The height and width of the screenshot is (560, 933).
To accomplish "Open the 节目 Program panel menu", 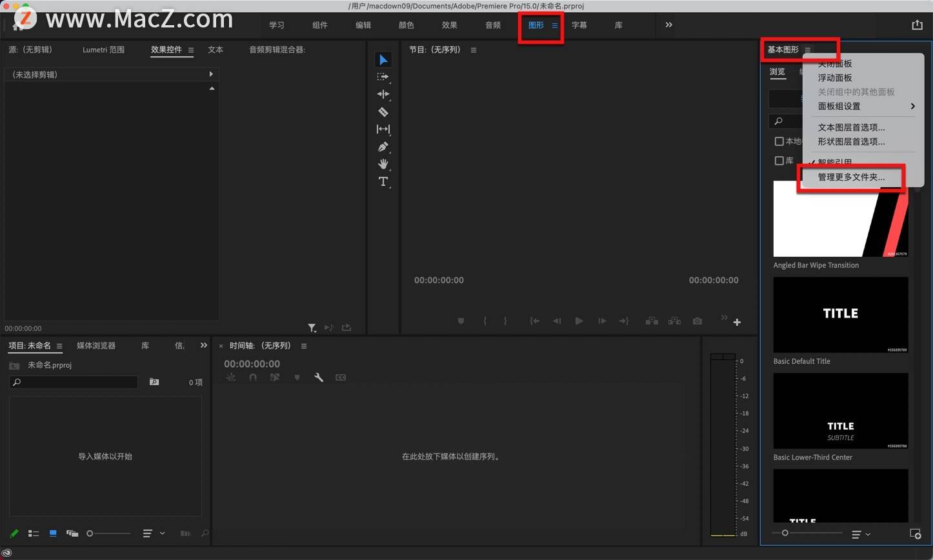I will click(x=474, y=50).
